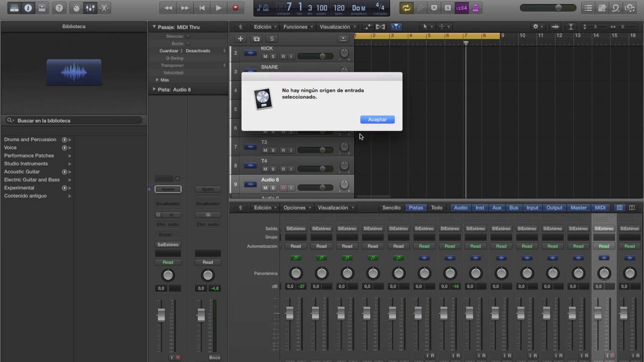This screenshot has height=362, width=644.
Task: Open tracks area Visualización menu
Action: [x=337, y=27]
